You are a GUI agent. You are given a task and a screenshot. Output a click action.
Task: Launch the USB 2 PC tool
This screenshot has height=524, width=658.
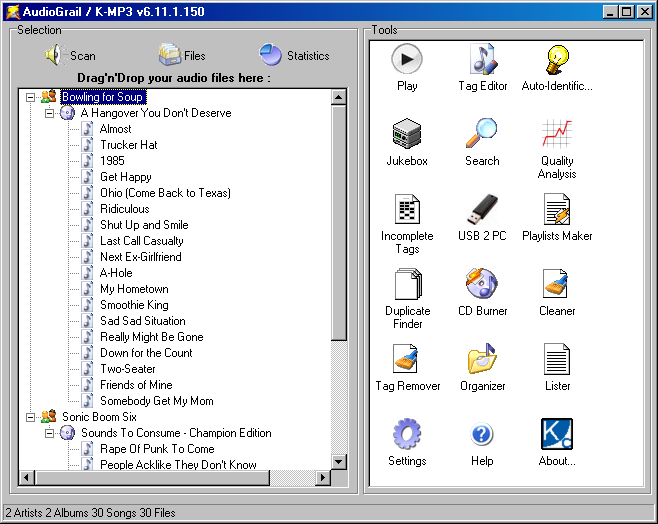coord(482,217)
